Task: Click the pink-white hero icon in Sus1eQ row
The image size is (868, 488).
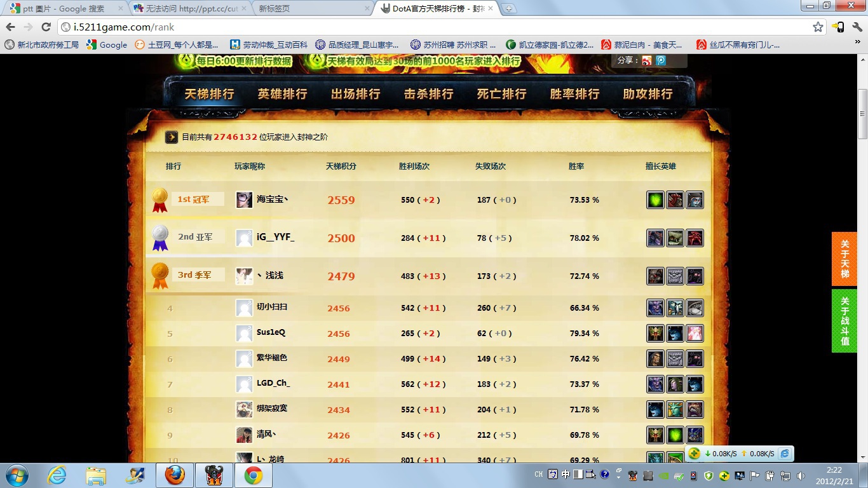Action: [695, 333]
